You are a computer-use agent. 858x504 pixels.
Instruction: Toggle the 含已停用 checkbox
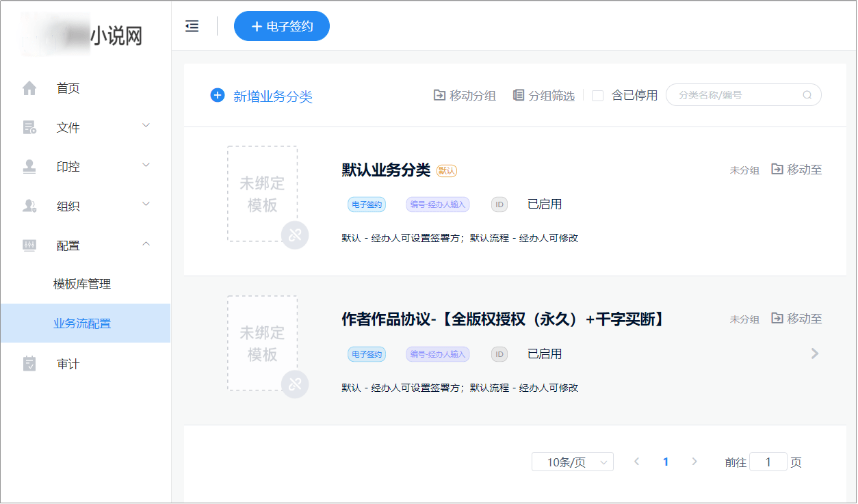click(x=597, y=96)
